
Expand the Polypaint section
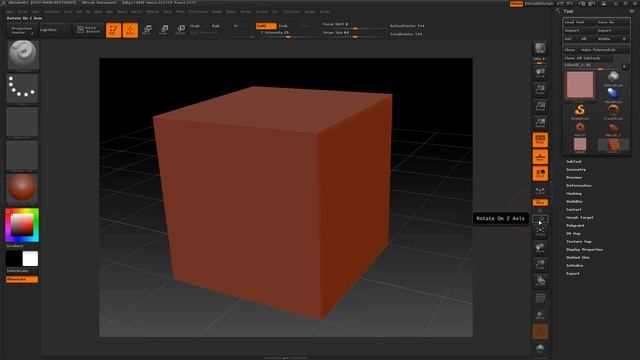coord(576,225)
